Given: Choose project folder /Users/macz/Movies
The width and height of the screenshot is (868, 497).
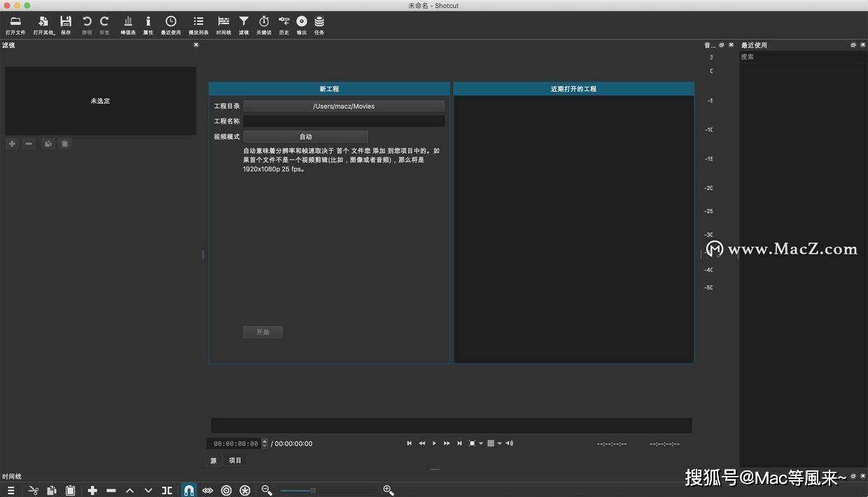Looking at the screenshot, I should pyautogui.click(x=344, y=106).
